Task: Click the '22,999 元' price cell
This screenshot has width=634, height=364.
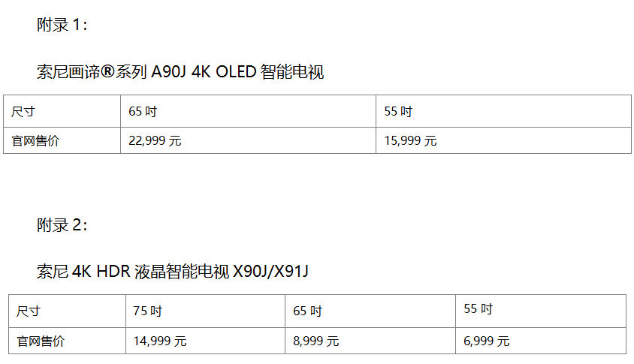Action: 155,140
